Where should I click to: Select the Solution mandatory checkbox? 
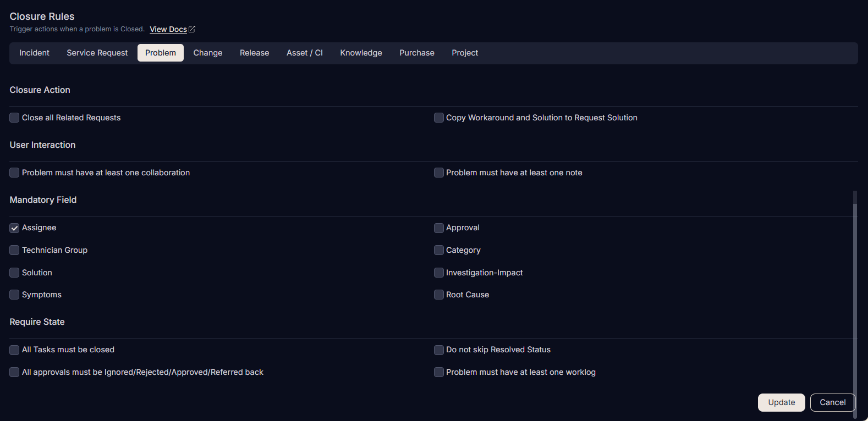pyautogui.click(x=14, y=273)
